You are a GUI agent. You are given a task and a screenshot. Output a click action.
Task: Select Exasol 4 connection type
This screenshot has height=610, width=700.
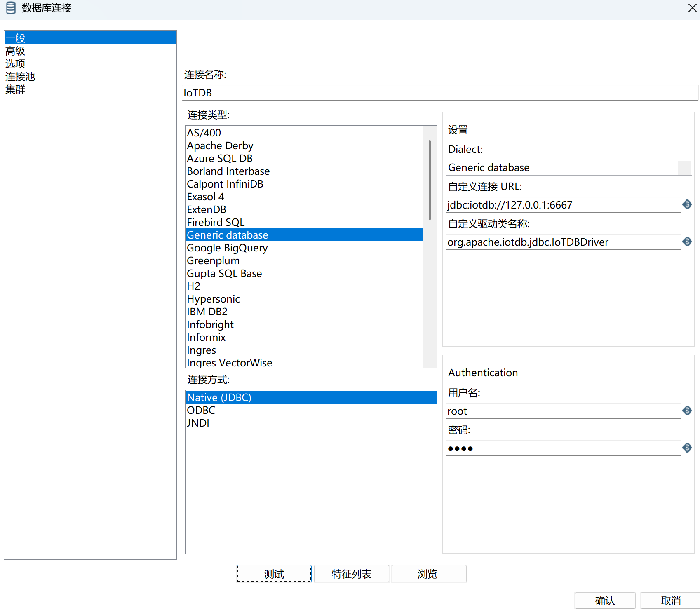point(304,197)
